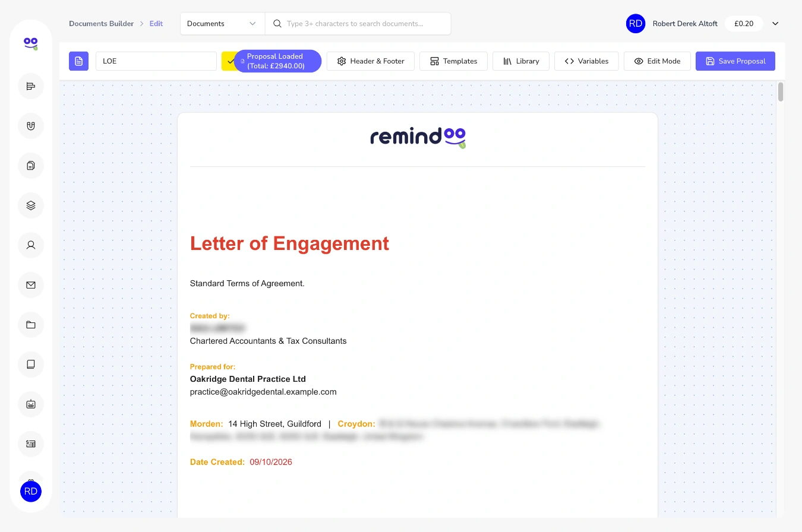The height and width of the screenshot is (532, 802).
Task: Open the banknote billing sidebar icon
Action: pos(31,444)
